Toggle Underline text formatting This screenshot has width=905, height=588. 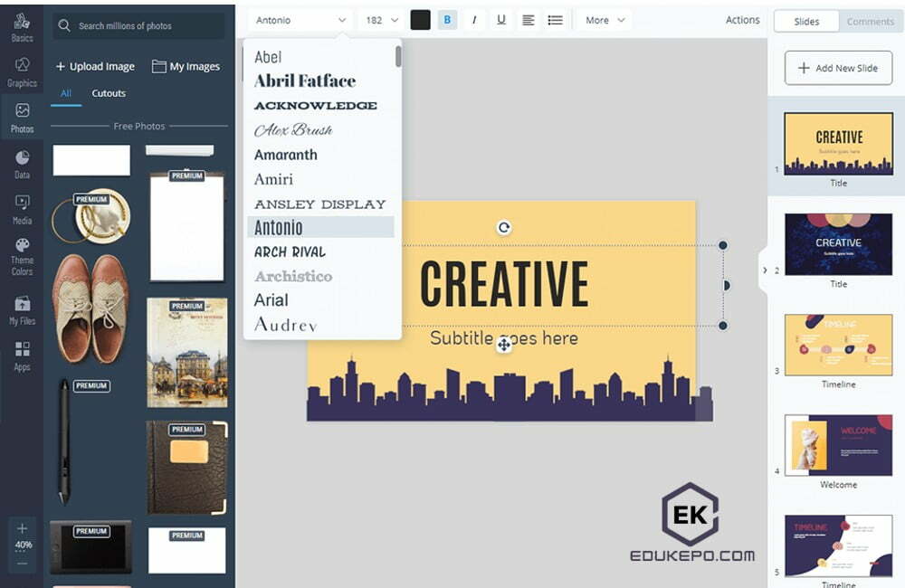501,20
